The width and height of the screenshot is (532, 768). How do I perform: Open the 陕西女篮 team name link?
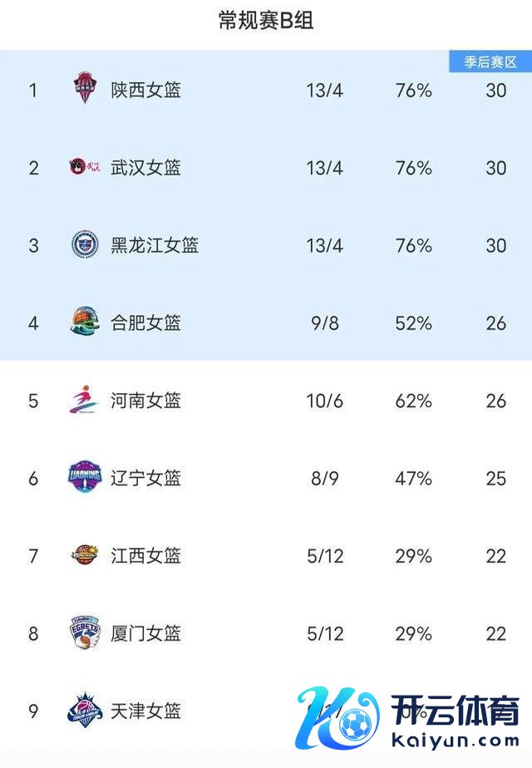146,90
